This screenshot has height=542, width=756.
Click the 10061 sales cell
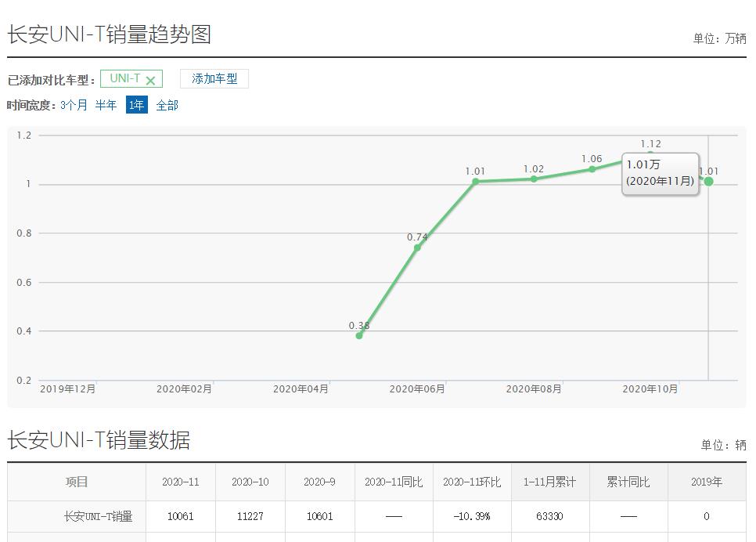(x=180, y=516)
